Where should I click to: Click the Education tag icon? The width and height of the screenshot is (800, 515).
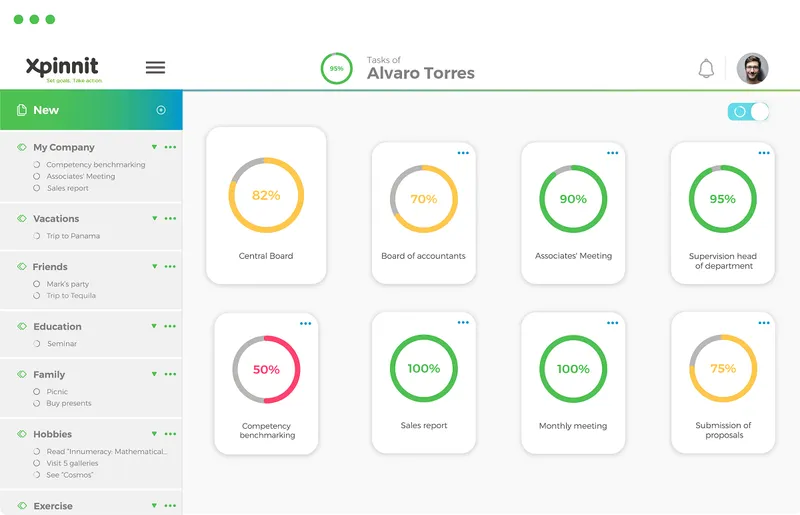[x=21, y=326]
